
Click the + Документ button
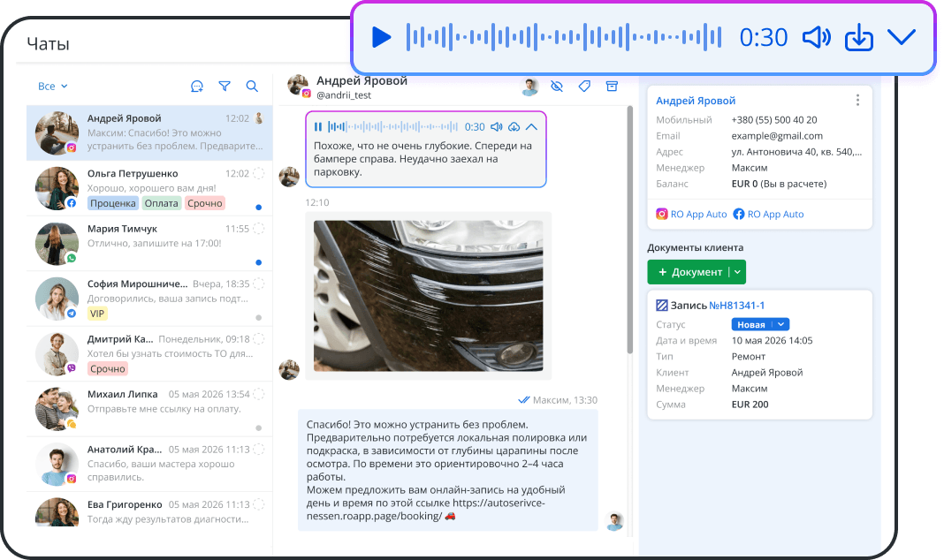pos(689,272)
